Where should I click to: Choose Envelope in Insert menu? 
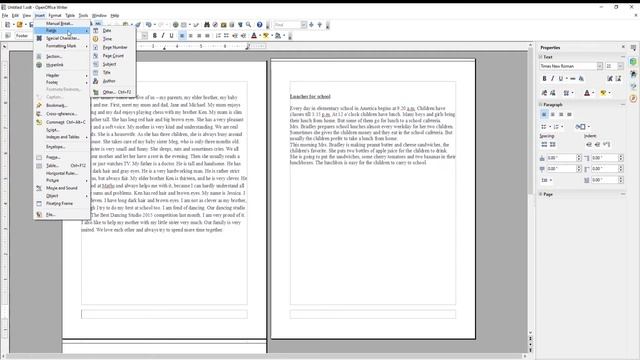tap(56, 147)
